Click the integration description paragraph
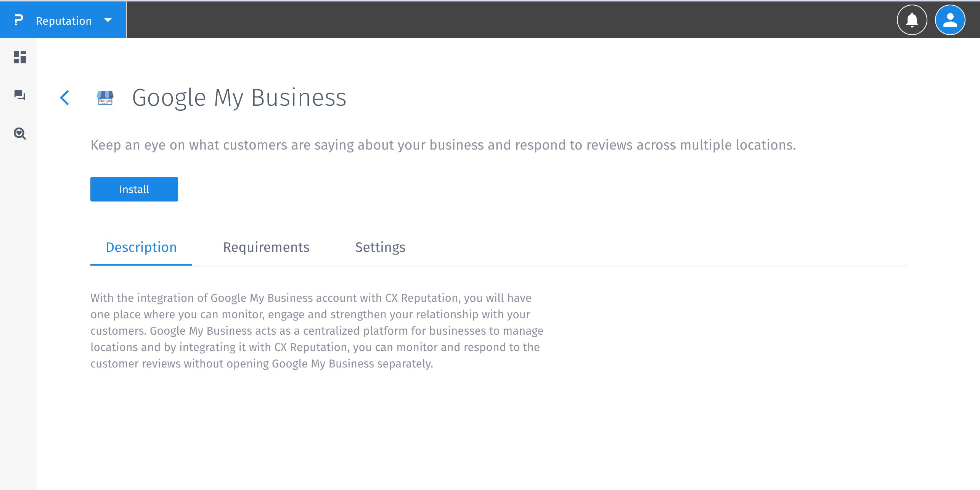Image resolution: width=980 pixels, height=490 pixels. coord(316,330)
